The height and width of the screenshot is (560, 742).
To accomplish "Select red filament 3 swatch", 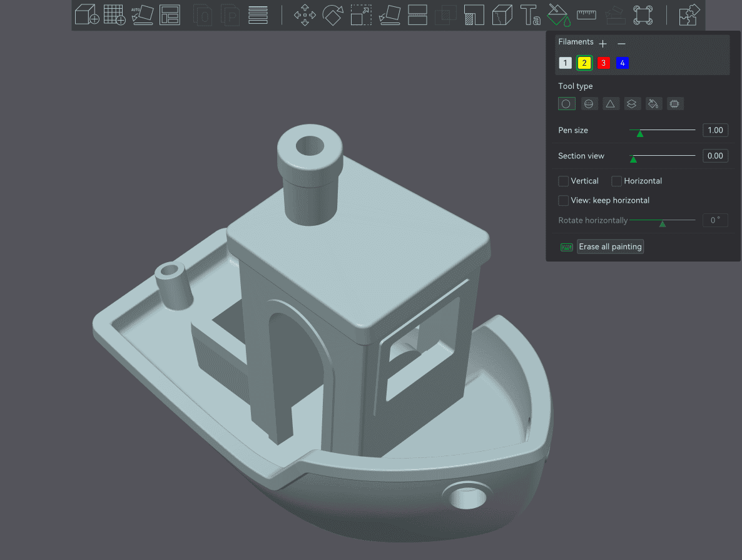I will pos(603,63).
